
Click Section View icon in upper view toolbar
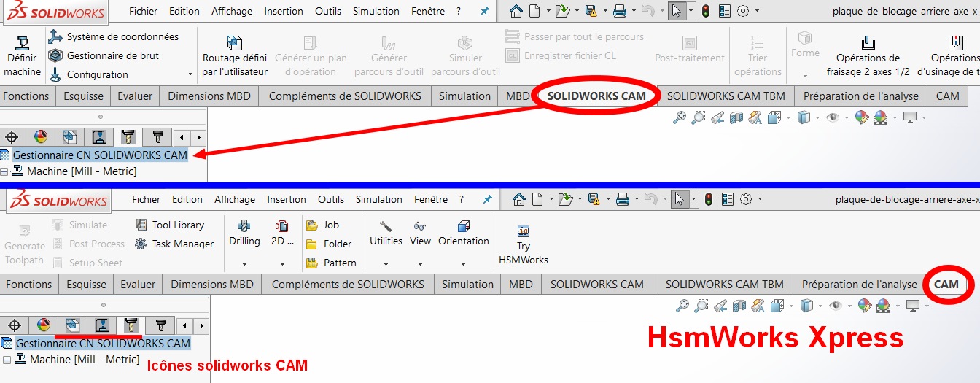[736, 117]
